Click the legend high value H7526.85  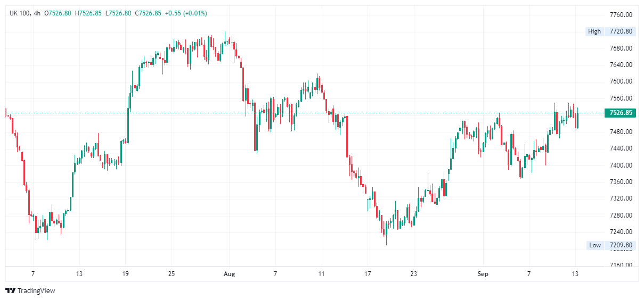point(88,13)
